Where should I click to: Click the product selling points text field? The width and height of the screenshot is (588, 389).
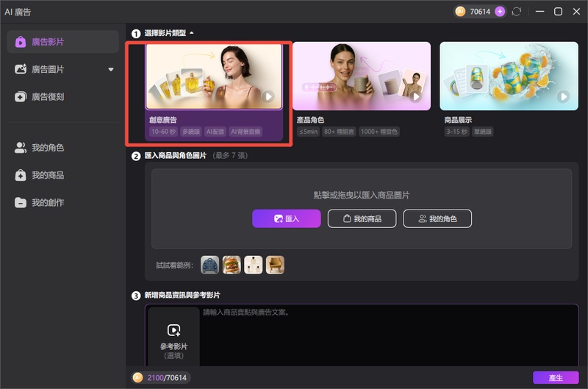tap(389, 336)
